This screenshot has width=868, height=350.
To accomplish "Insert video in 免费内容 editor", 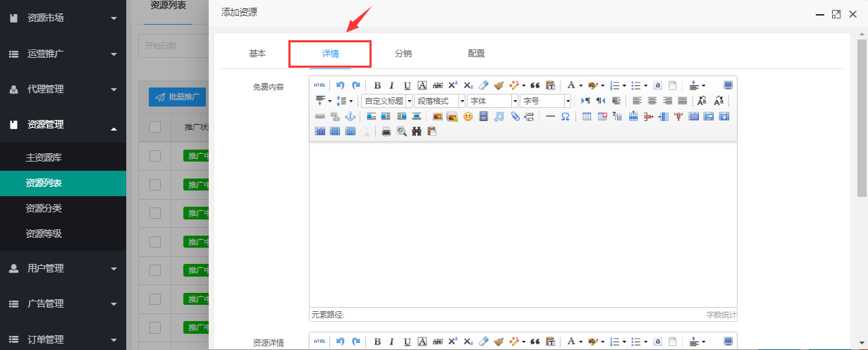I will [x=484, y=116].
